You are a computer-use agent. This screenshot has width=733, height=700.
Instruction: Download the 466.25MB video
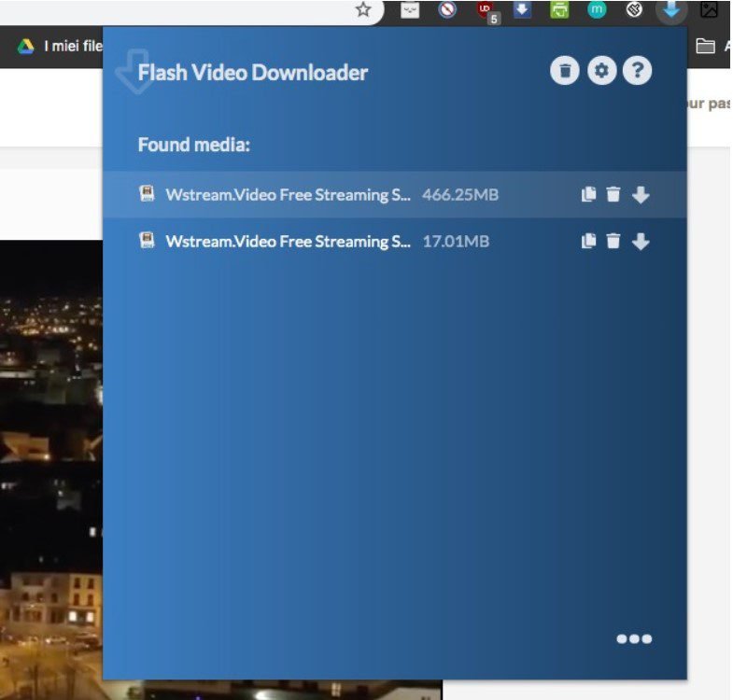click(x=641, y=194)
